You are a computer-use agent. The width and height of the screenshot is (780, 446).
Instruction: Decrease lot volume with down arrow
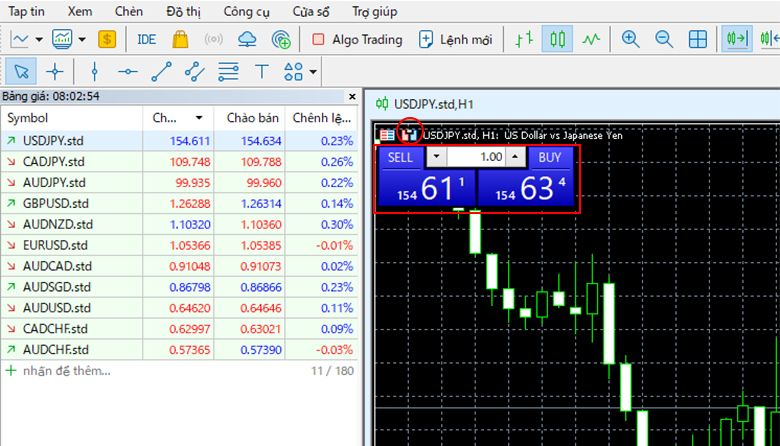pyautogui.click(x=436, y=157)
